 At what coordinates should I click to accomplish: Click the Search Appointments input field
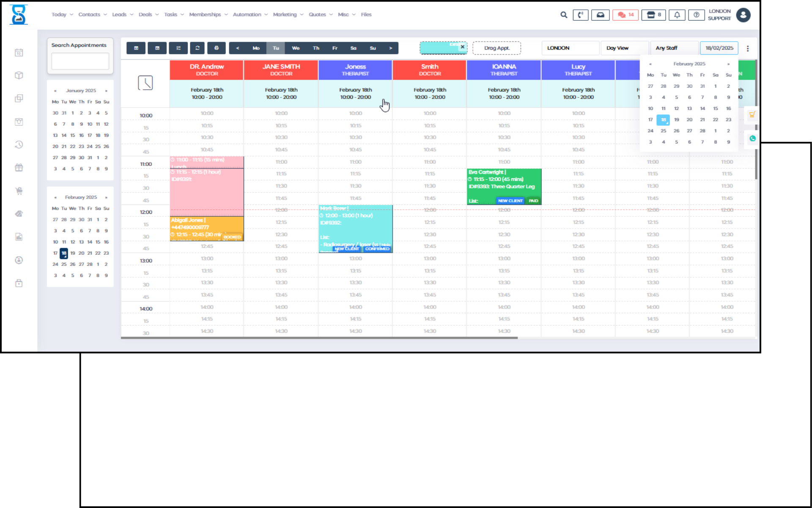pyautogui.click(x=80, y=61)
